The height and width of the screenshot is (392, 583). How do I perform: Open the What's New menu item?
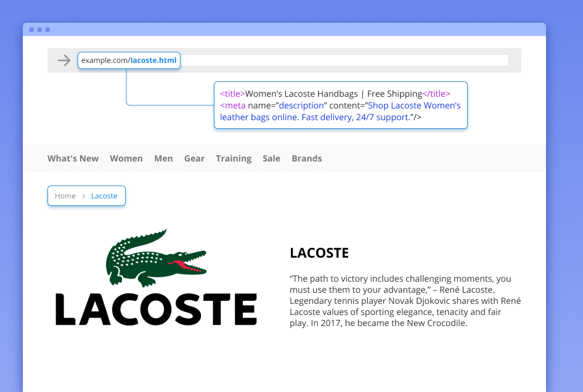click(73, 158)
